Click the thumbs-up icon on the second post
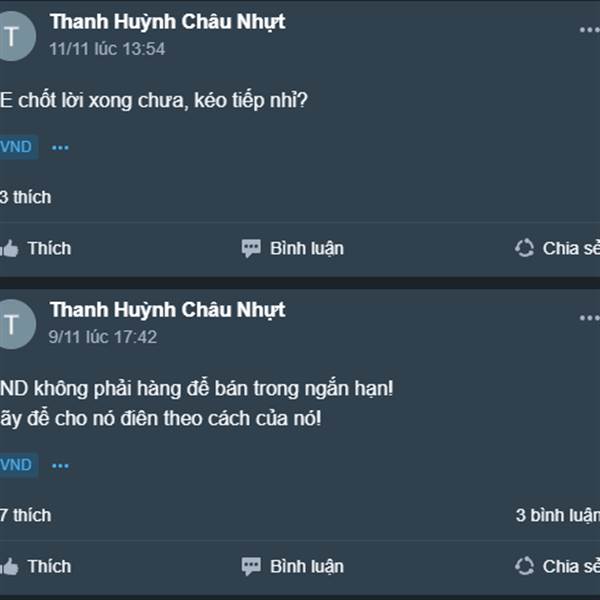 pyautogui.click(x=9, y=567)
